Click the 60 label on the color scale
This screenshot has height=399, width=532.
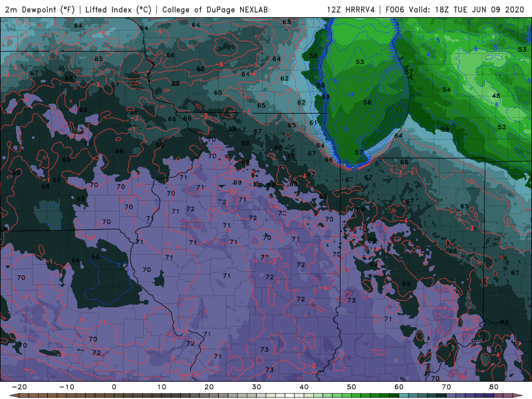click(399, 387)
